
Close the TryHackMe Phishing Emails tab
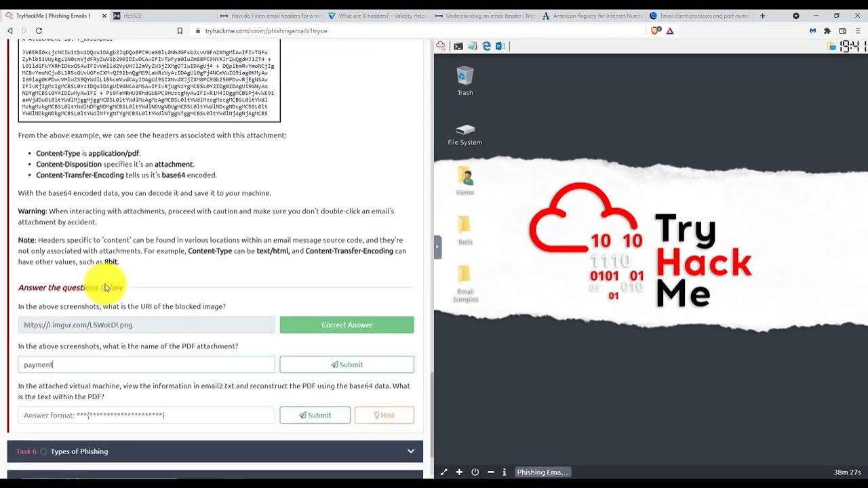[x=104, y=16]
